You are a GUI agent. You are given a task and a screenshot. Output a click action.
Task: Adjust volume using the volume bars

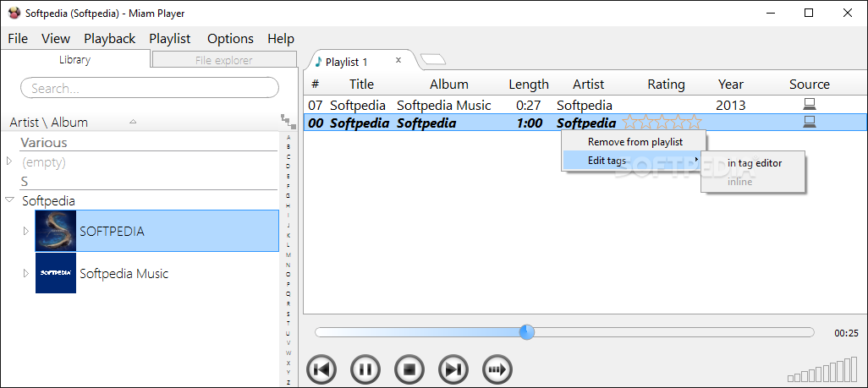(x=823, y=371)
